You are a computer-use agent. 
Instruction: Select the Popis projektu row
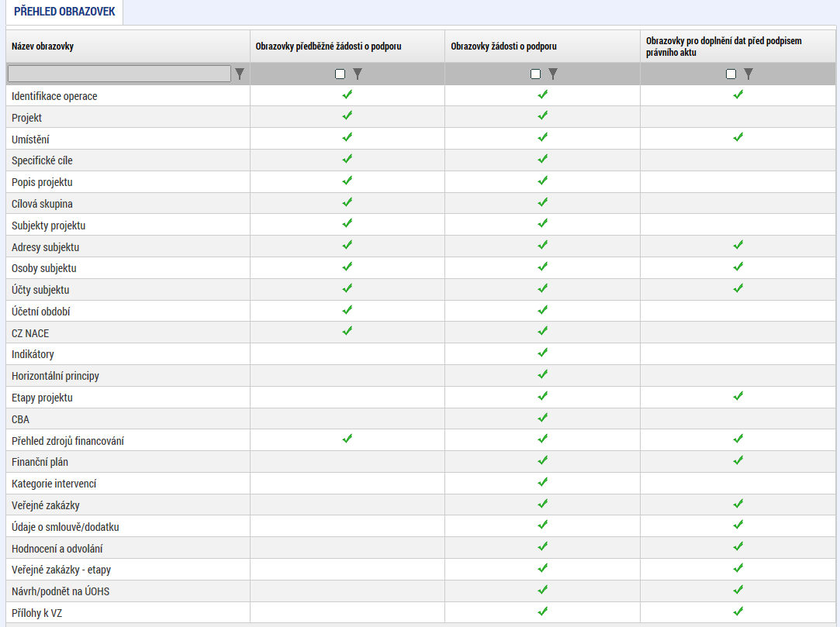(x=421, y=181)
